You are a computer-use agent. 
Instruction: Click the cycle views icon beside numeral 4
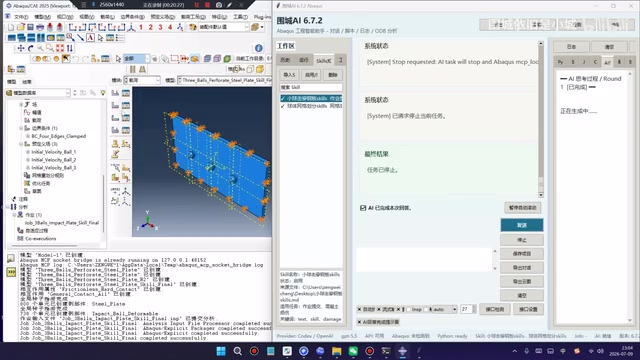(180, 27)
